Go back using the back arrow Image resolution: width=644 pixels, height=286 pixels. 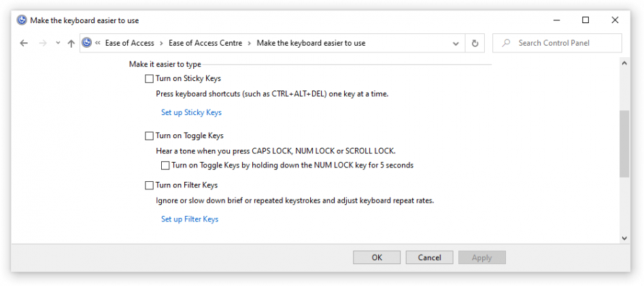24,43
